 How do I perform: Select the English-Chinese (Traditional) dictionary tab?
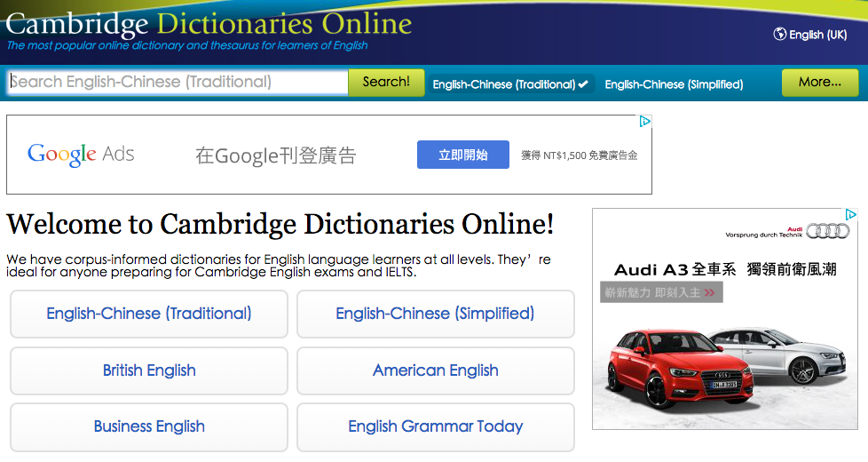(510, 84)
